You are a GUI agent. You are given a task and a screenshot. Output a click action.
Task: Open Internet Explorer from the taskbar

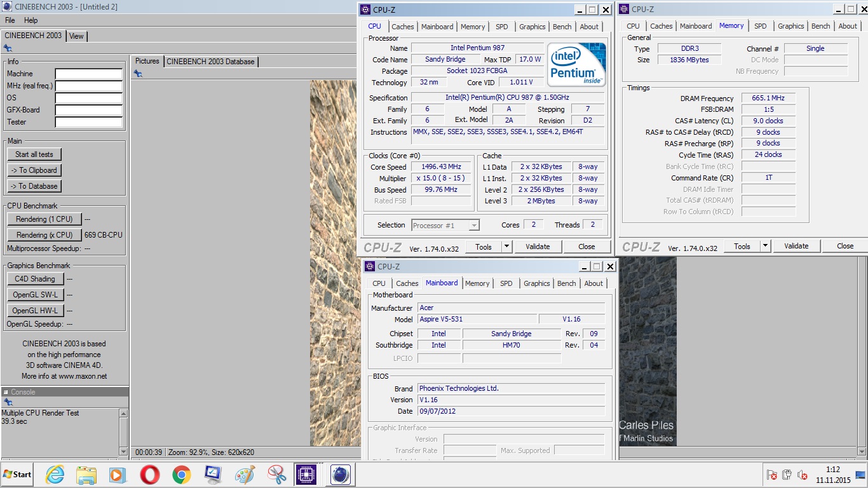[55, 475]
